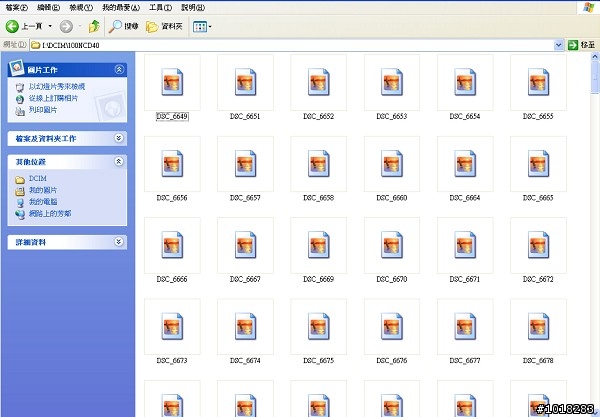Click the vertical scrollbar up arrow

(x=595, y=57)
